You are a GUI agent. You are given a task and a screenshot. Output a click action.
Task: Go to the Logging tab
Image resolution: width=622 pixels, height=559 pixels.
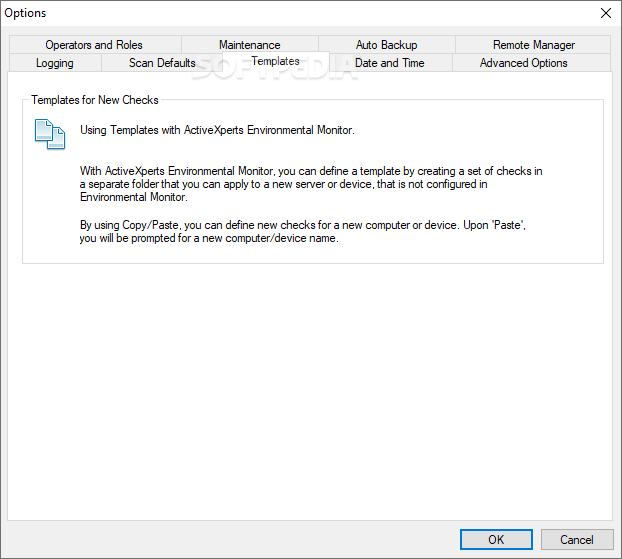(x=55, y=63)
